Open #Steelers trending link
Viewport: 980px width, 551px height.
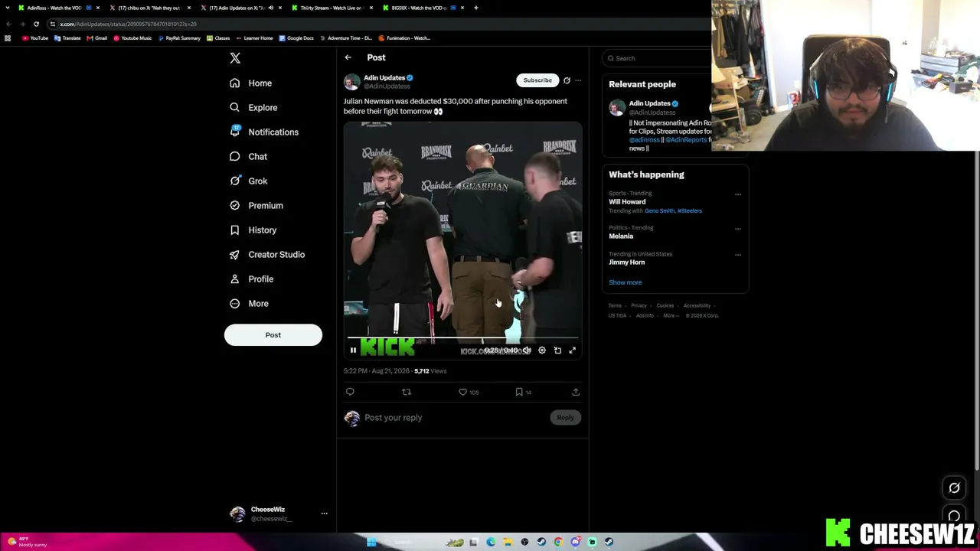[690, 211]
